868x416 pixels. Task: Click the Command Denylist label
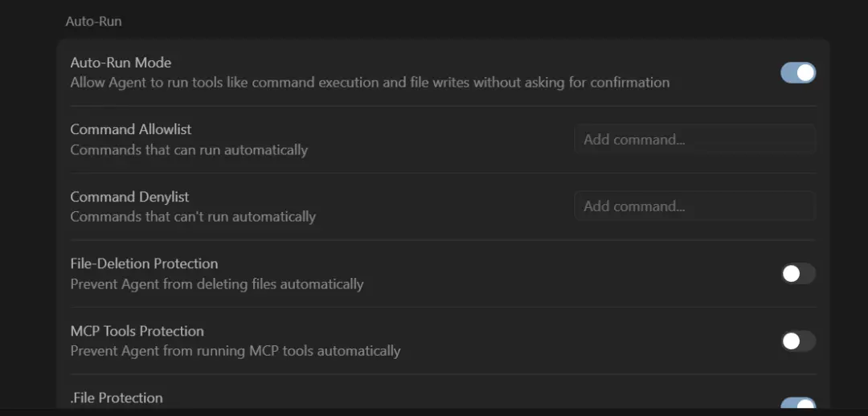click(129, 197)
